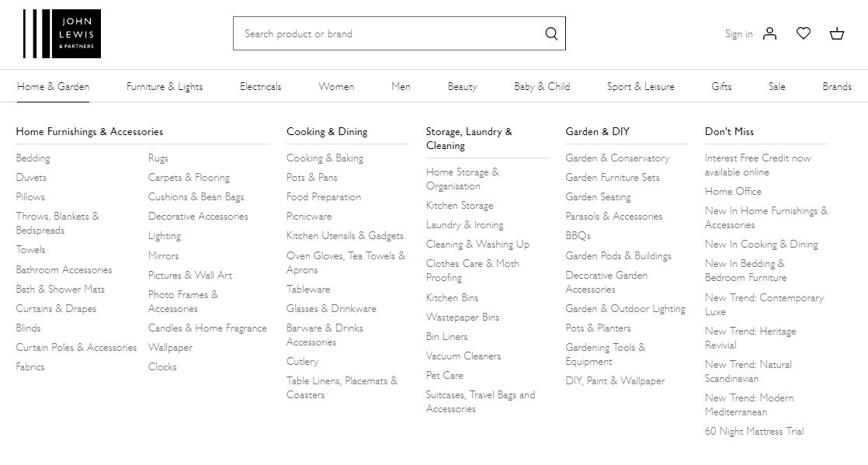Open the Baby & Child menu
868x465 pixels.
click(x=542, y=87)
